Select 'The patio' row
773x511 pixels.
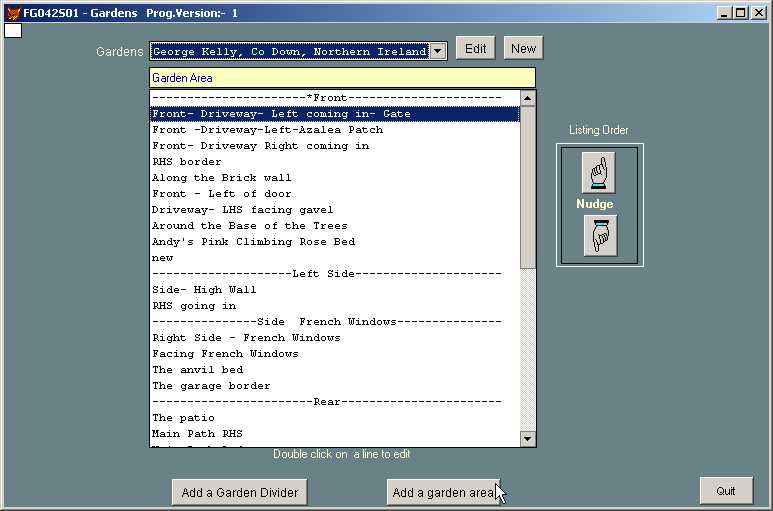point(335,418)
